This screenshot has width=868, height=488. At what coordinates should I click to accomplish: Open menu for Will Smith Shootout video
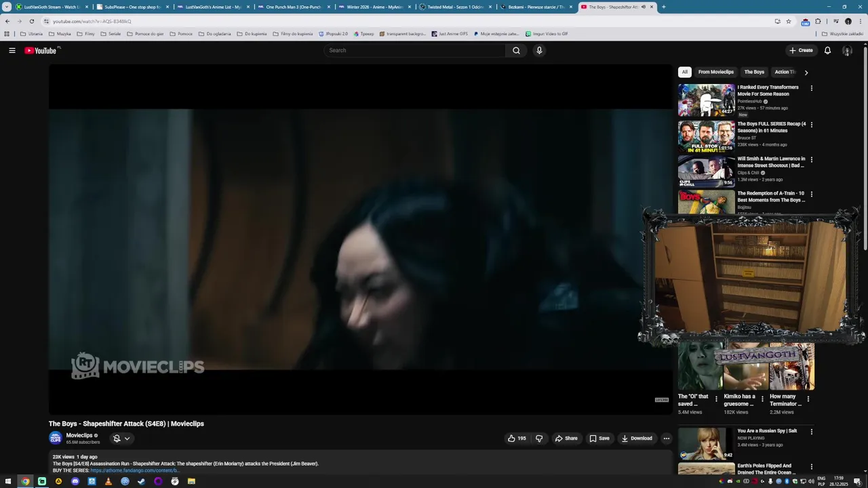pyautogui.click(x=811, y=159)
